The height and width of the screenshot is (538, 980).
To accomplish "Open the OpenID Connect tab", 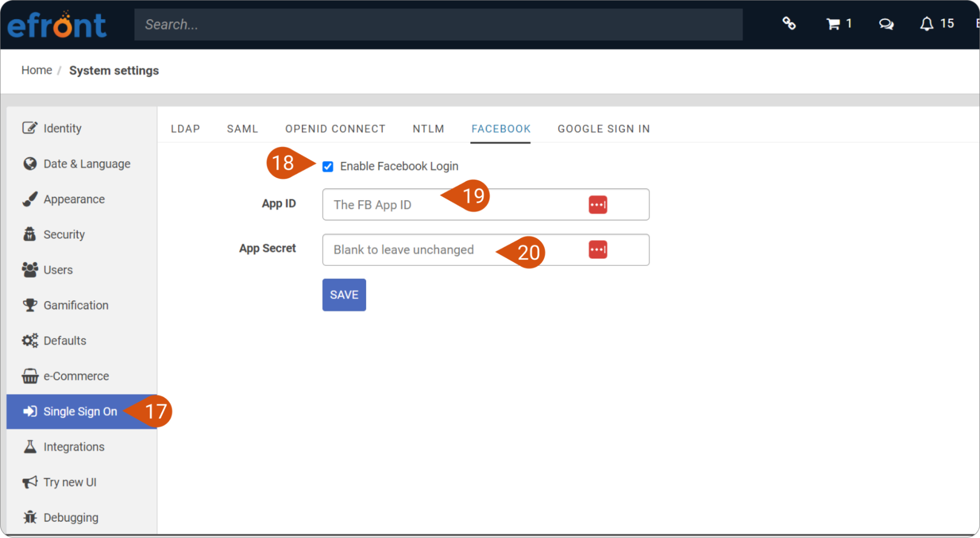I will 335,129.
